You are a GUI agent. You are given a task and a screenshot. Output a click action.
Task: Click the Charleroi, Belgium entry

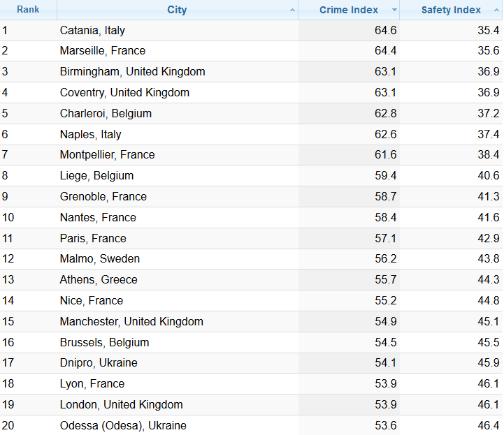click(106, 113)
